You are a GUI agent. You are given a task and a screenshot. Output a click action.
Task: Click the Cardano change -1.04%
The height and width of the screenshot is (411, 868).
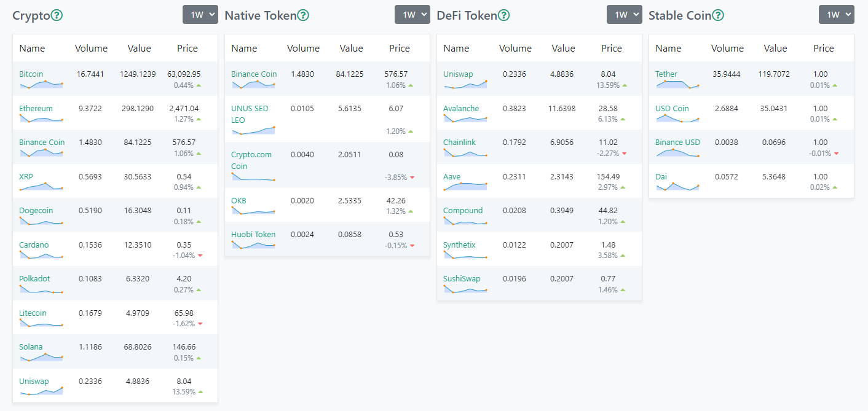click(184, 255)
